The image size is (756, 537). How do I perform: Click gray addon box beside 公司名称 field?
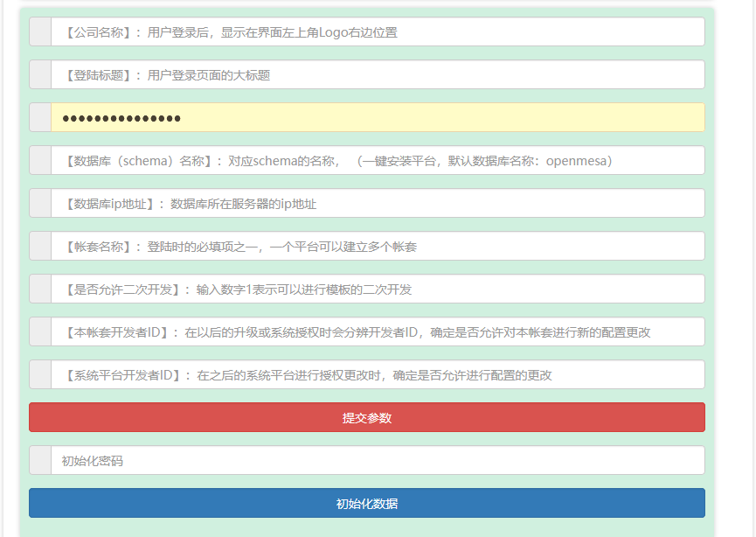click(40, 32)
